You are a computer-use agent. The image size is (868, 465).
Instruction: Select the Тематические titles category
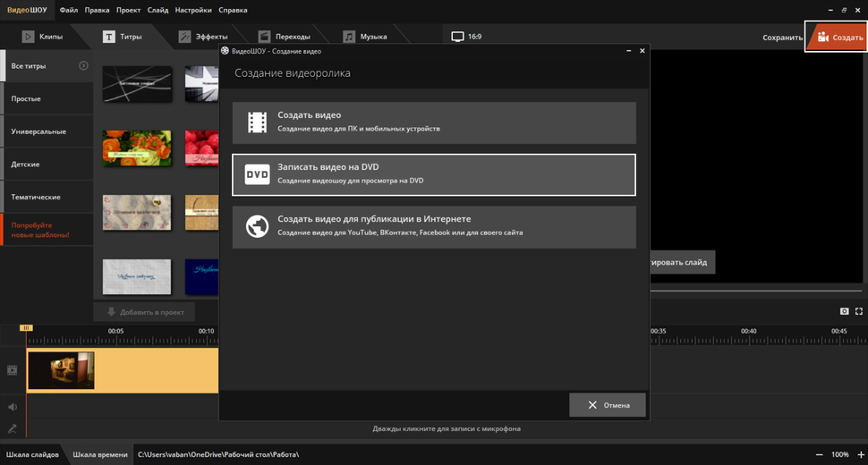47,197
